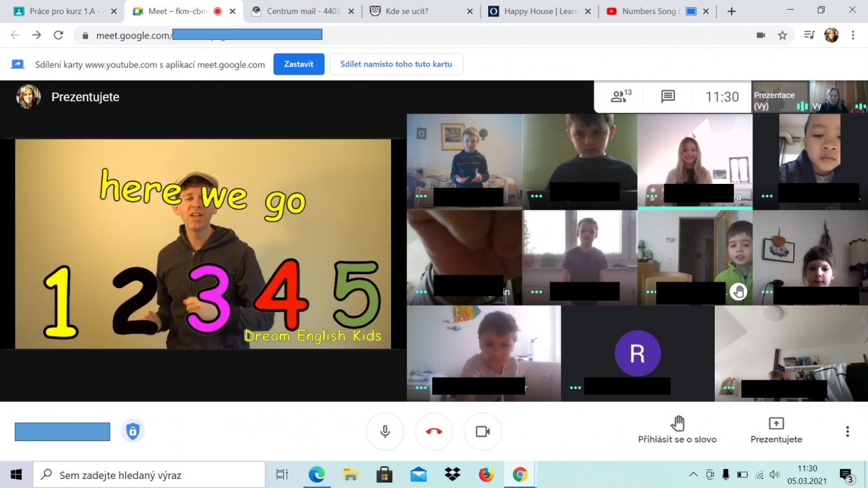868x488 pixels.
Task: Open a new browser tab
Action: tap(732, 11)
